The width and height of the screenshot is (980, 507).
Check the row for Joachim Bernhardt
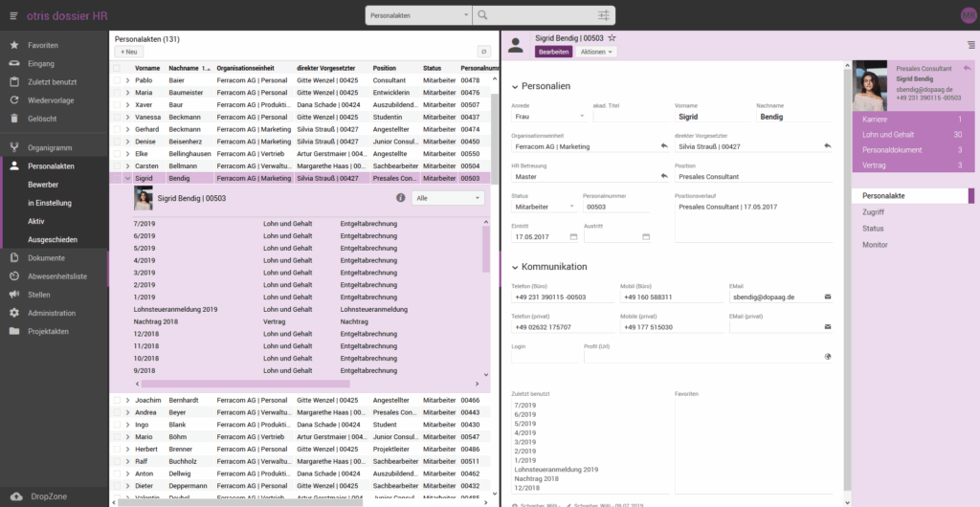point(117,400)
